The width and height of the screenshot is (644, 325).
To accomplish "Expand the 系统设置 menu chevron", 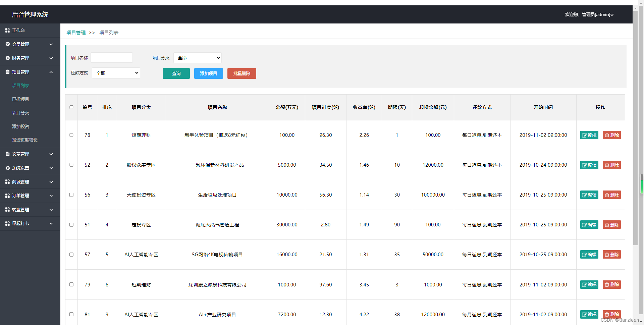I will 51,168.
